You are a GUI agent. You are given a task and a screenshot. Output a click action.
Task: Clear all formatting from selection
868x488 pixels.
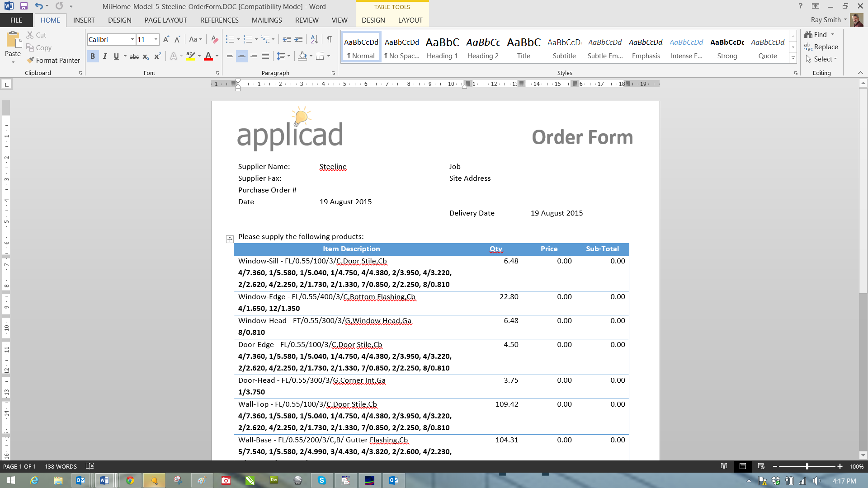pyautogui.click(x=214, y=39)
